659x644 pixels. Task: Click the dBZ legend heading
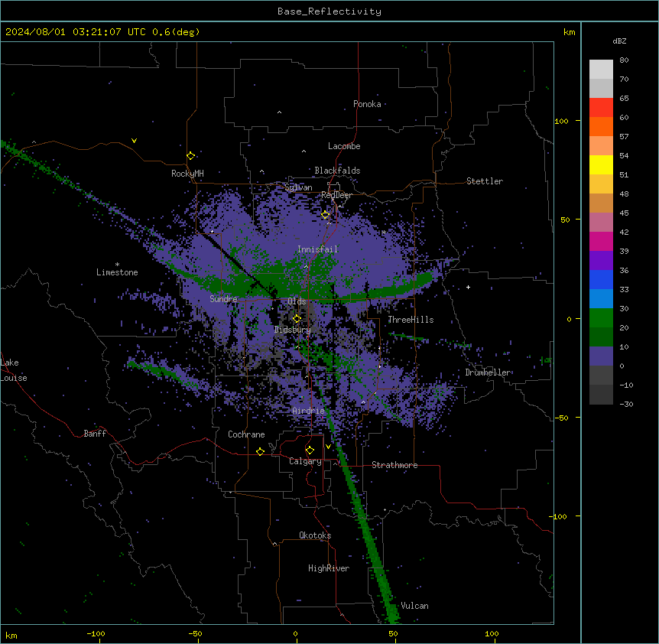click(619, 41)
